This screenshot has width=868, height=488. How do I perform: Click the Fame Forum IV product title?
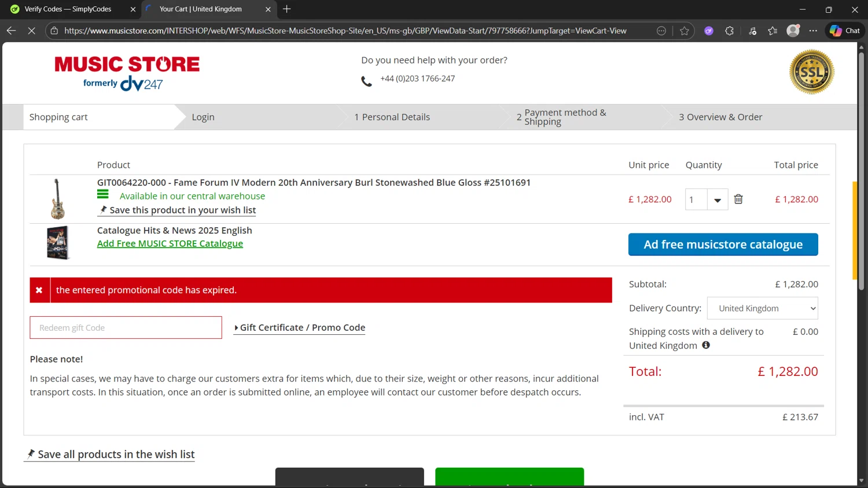click(314, 183)
